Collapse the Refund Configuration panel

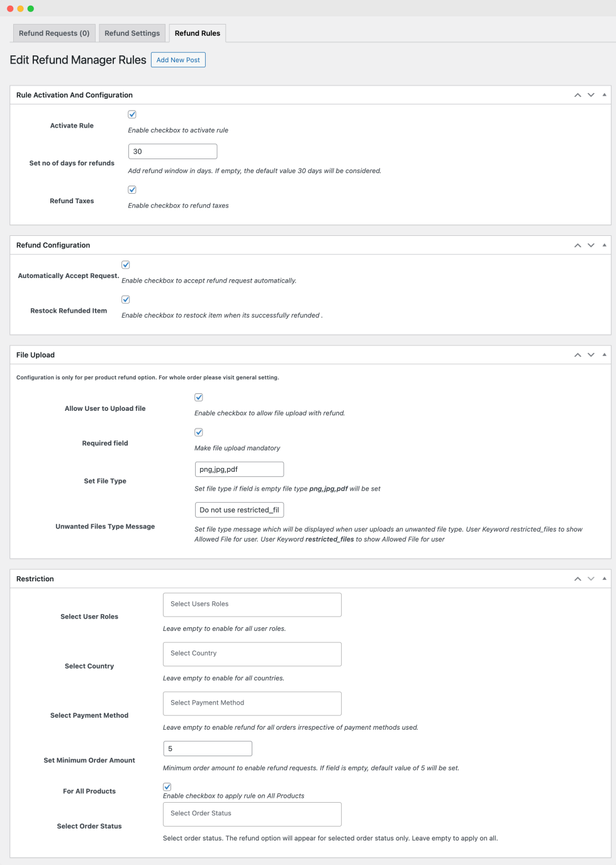604,245
